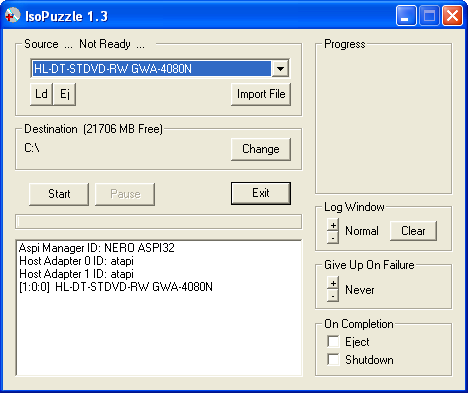Minimize the IsoPuzzle window
Viewport: 468px width, 393px height.
click(x=406, y=15)
